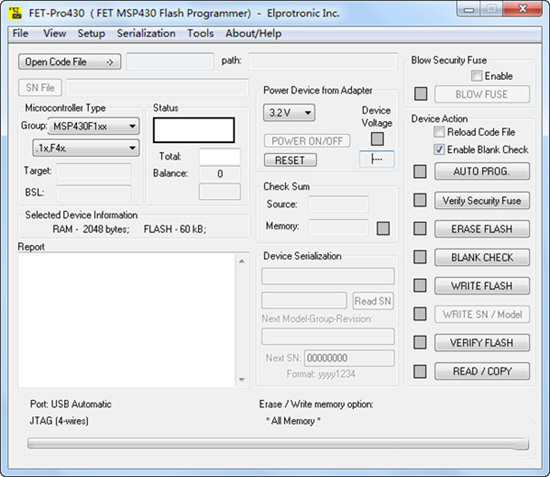
Task: Click indicator square beside ERASE FLASH
Action: click(420, 229)
